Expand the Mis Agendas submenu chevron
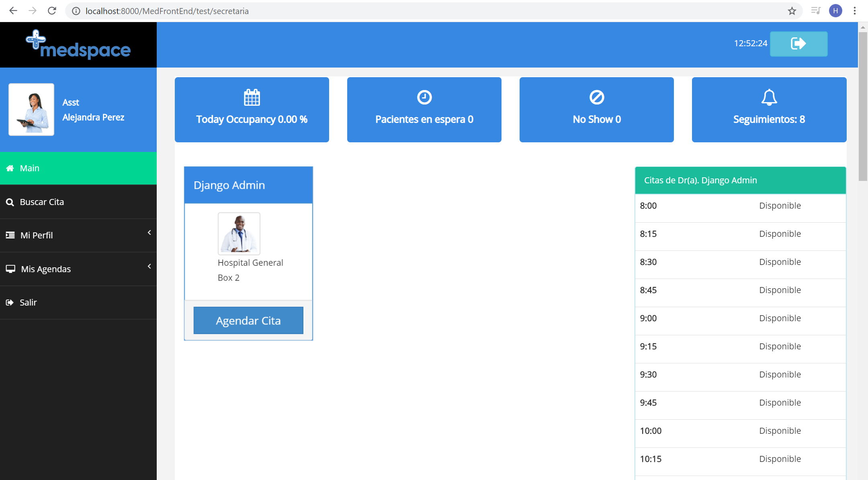Screen dimensions: 868x480 click(149, 267)
